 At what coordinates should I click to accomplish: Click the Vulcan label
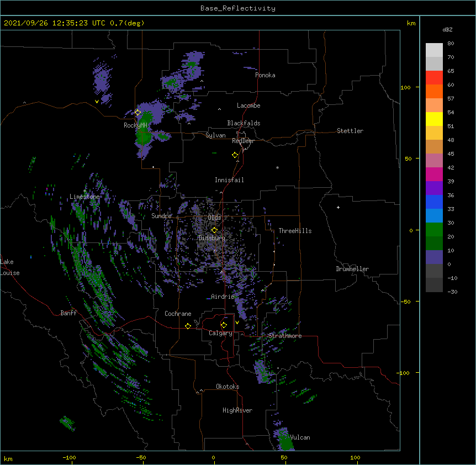coord(300,437)
